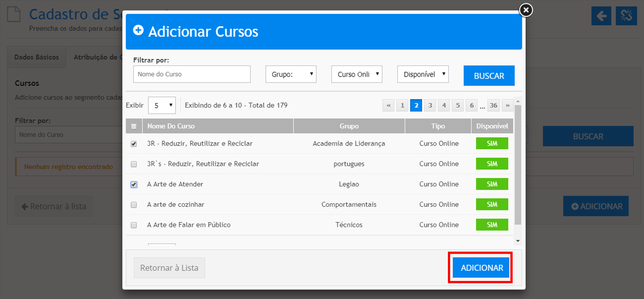Click the back arrow icon at top right

click(601, 16)
